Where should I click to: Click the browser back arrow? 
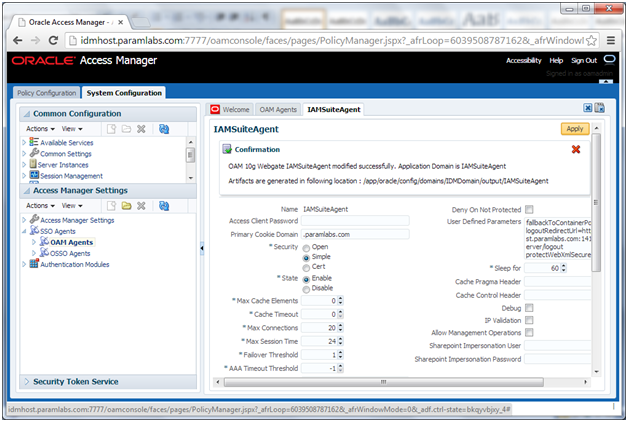[x=18, y=40]
